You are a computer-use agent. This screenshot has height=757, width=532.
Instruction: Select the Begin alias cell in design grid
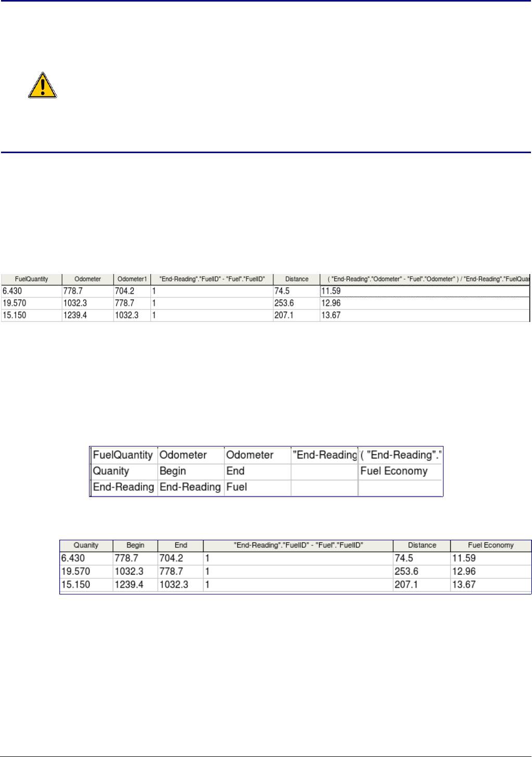coord(191,471)
